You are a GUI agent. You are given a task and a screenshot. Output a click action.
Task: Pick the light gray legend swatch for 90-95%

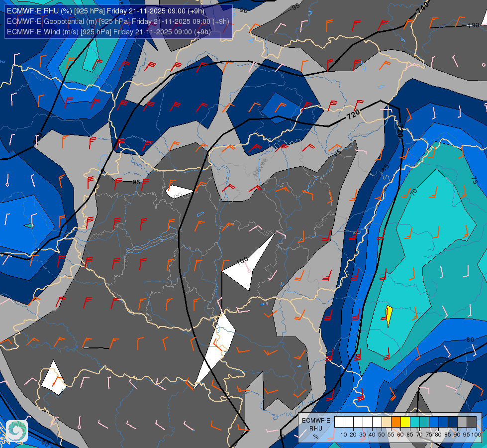pyautogui.click(x=462, y=422)
